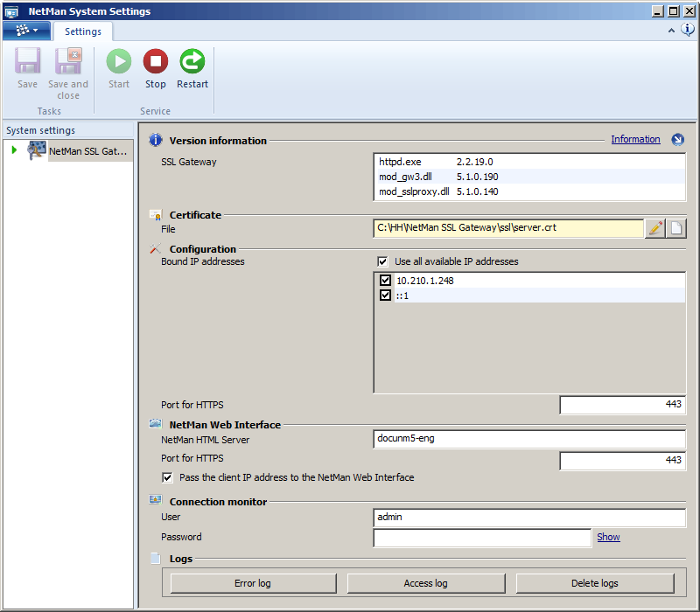Edit the certificate file with the pencil icon
700x612 pixels.
click(x=655, y=227)
